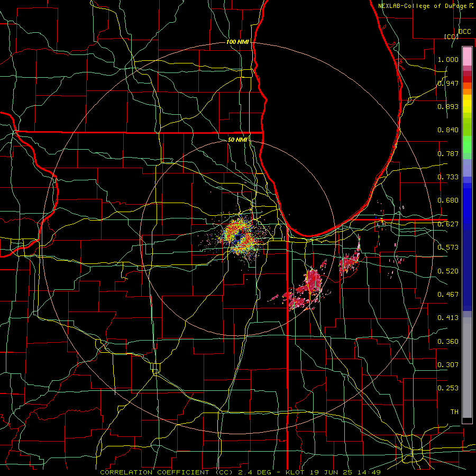The width and height of the screenshot is (476, 476).
Task: Click the 0.253 legend value
Action: click(x=448, y=388)
